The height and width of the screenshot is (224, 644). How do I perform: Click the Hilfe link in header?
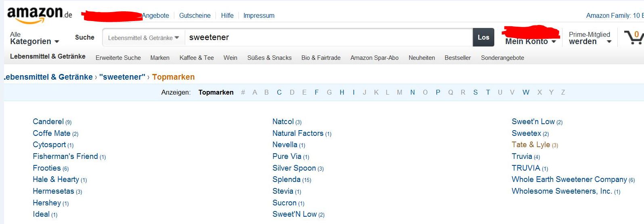227,15
